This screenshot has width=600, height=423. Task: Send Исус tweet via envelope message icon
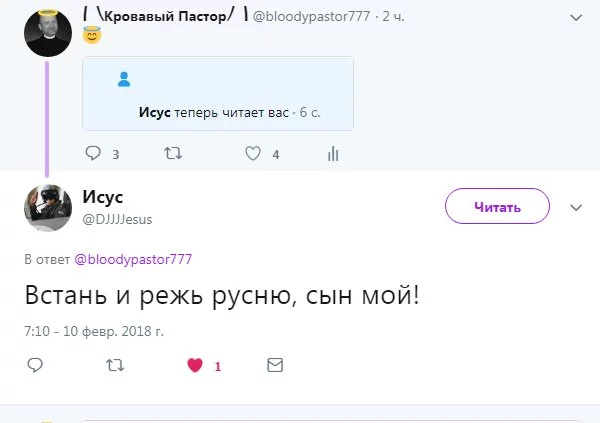(x=275, y=366)
